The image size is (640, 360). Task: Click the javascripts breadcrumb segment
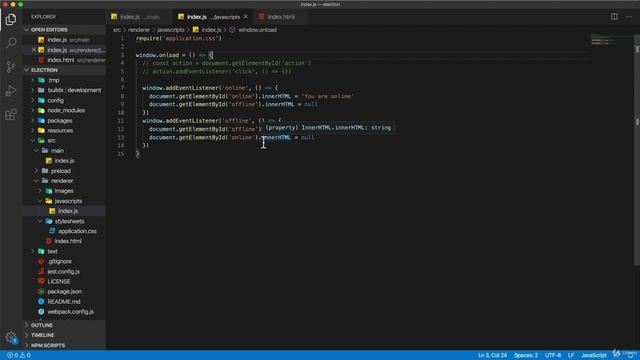[x=171, y=30]
